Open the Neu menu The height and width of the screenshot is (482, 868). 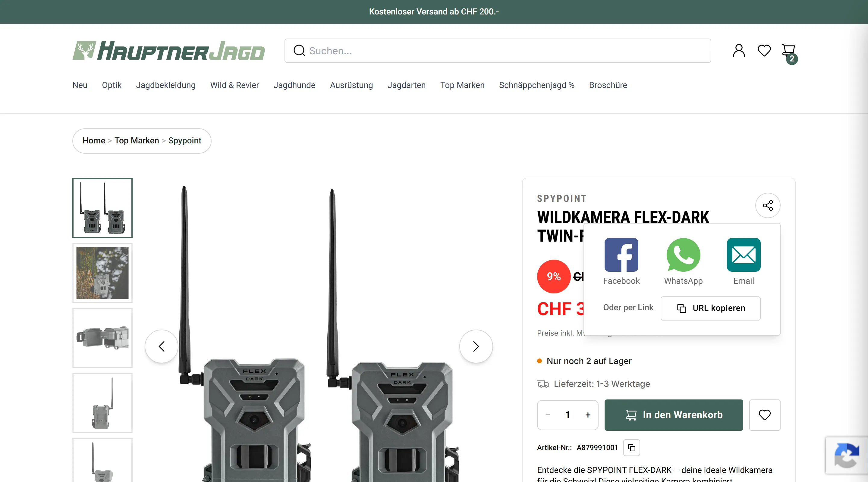pos(80,85)
